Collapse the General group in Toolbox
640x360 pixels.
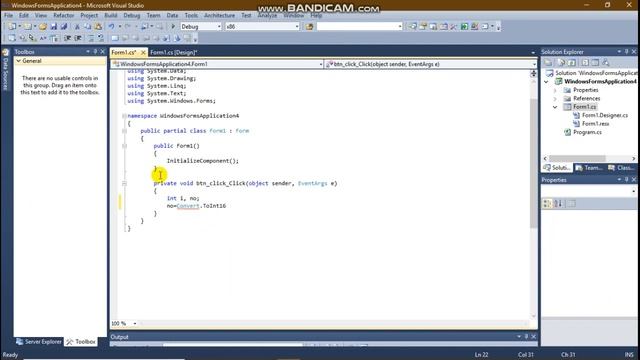(x=18, y=61)
